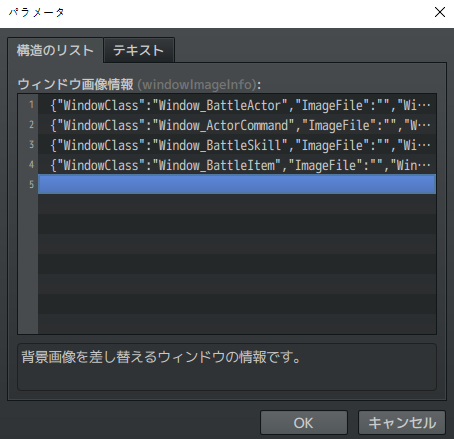The width and height of the screenshot is (454, 439).
Task: Select the Window_ActorCommand list row
Action: click(x=237, y=125)
